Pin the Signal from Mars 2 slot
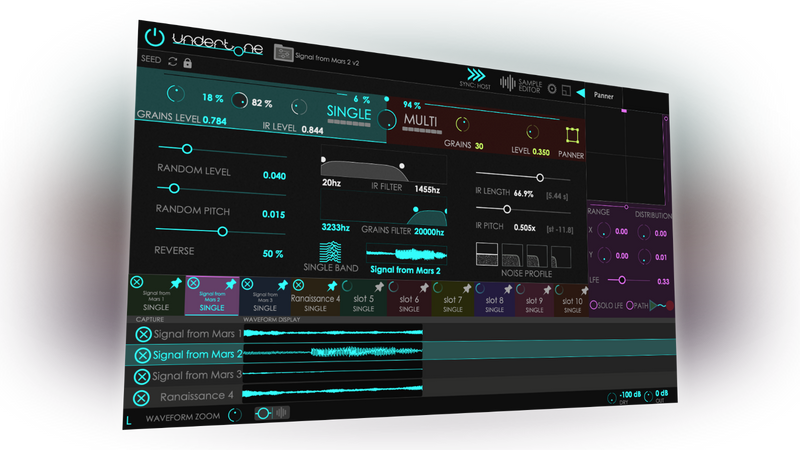Screen dimensions: 800x450 pos(231,284)
